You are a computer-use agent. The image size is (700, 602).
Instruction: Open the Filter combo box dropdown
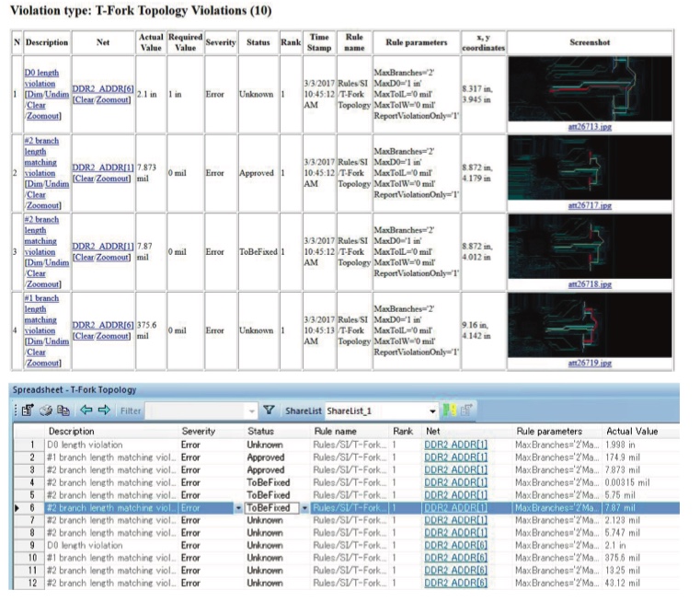pos(252,411)
